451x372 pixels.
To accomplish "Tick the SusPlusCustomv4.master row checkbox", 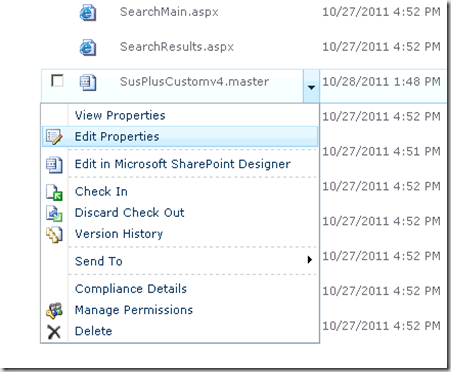I will (57, 81).
